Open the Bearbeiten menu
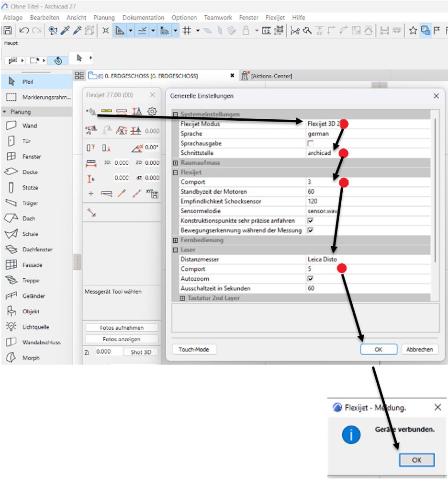This screenshot has height=479, width=448. point(45,18)
